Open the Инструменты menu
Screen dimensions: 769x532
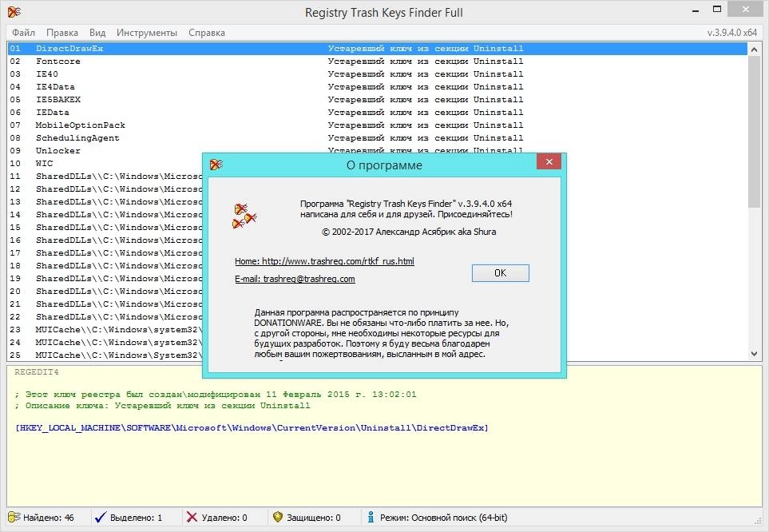pos(147,33)
